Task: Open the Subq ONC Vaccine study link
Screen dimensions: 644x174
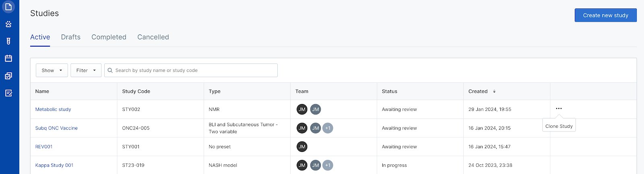Action: click(x=56, y=128)
